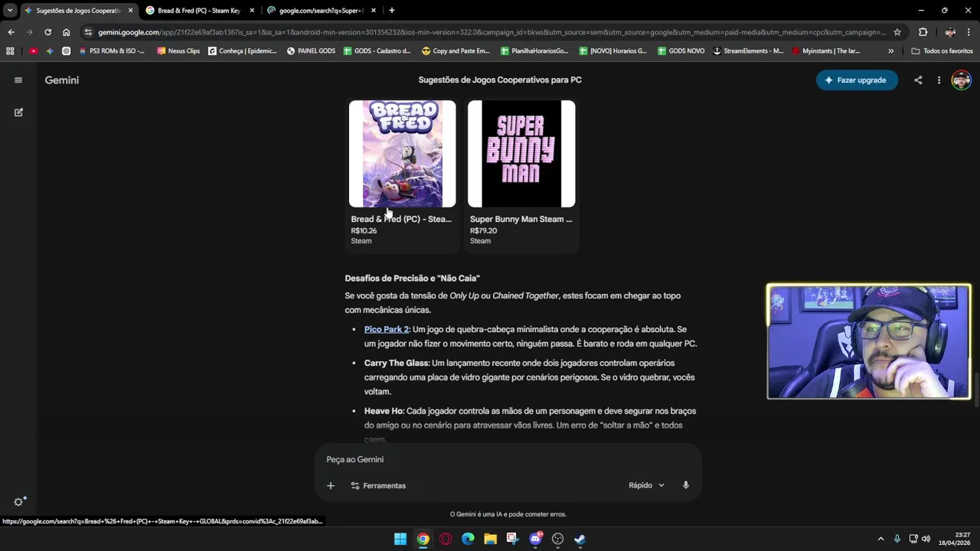Open File Explorer from the taskbar

point(490,539)
